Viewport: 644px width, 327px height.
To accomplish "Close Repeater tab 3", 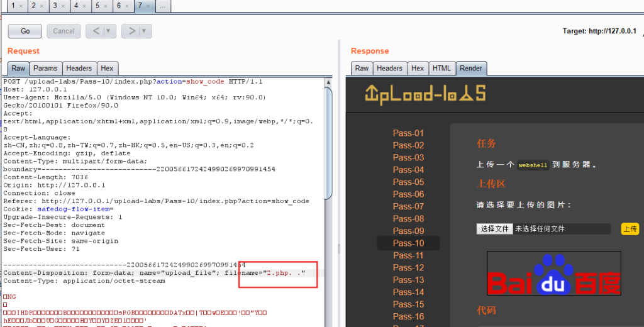I will [63, 6].
